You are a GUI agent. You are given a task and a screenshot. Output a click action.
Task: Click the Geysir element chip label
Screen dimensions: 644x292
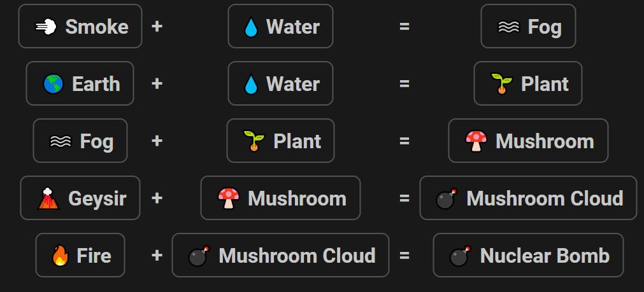pyautogui.click(x=97, y=198)
